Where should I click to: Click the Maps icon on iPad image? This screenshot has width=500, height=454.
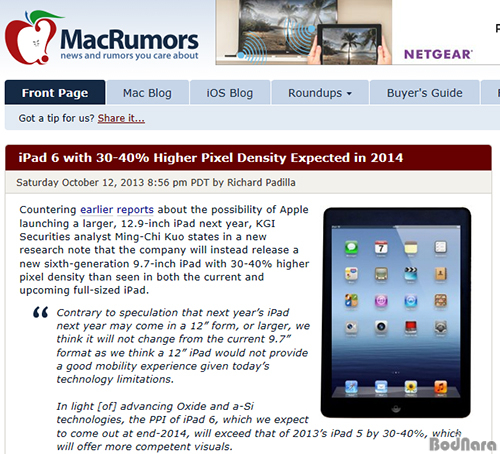click(351, 274)
